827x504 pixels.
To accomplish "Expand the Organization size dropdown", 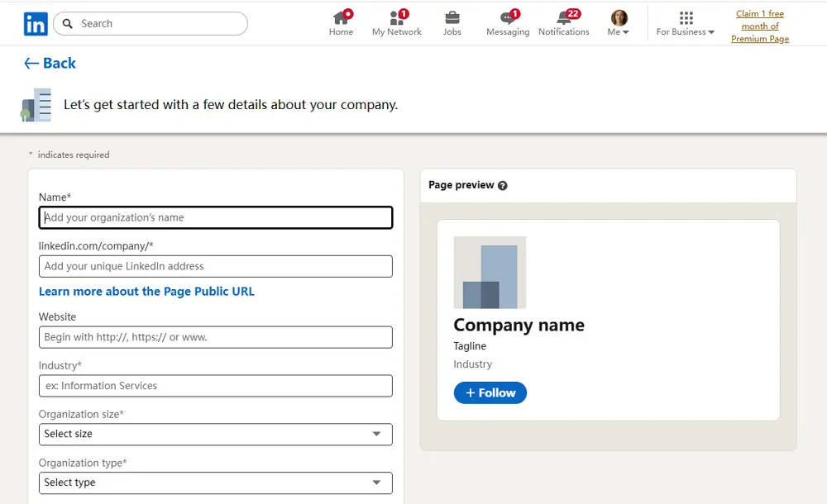I will coord(215,434).
